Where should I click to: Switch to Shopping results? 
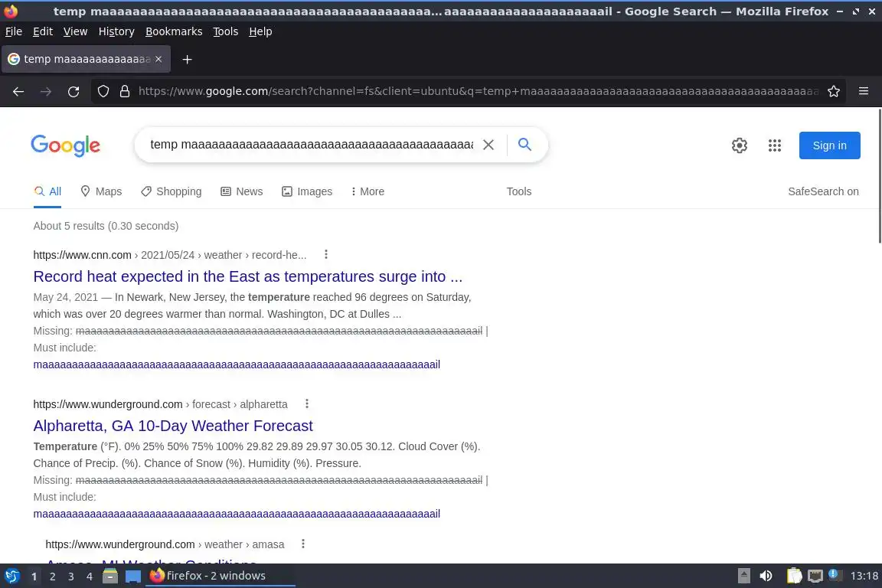pos(171,191)
